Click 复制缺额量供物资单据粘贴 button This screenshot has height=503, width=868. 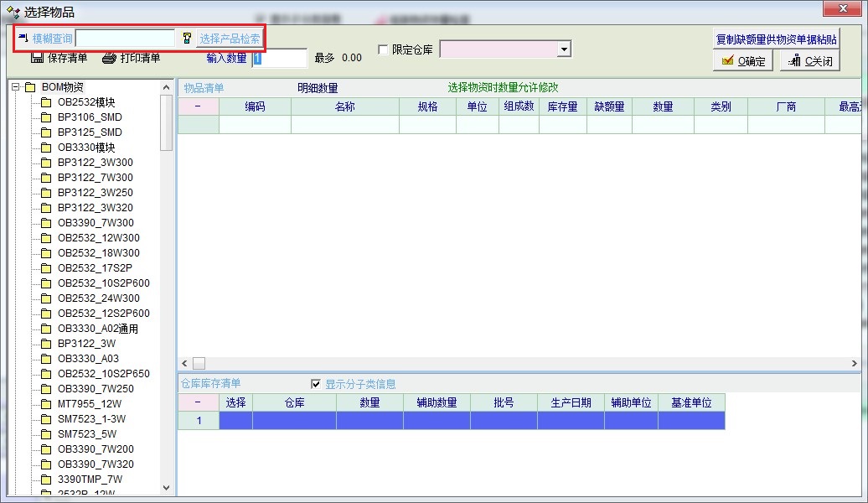776,39
